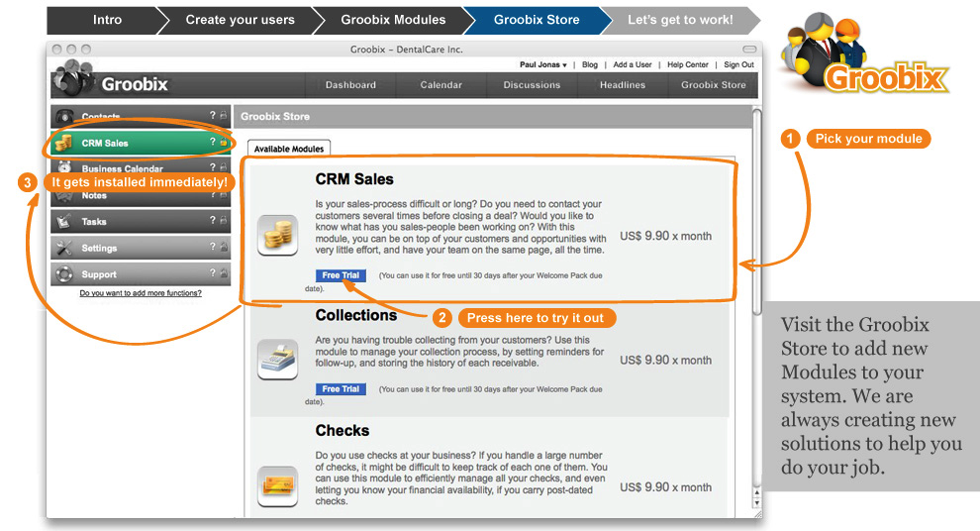
Task: Go to the Create your users step
Action: click(x=240, y=20)
